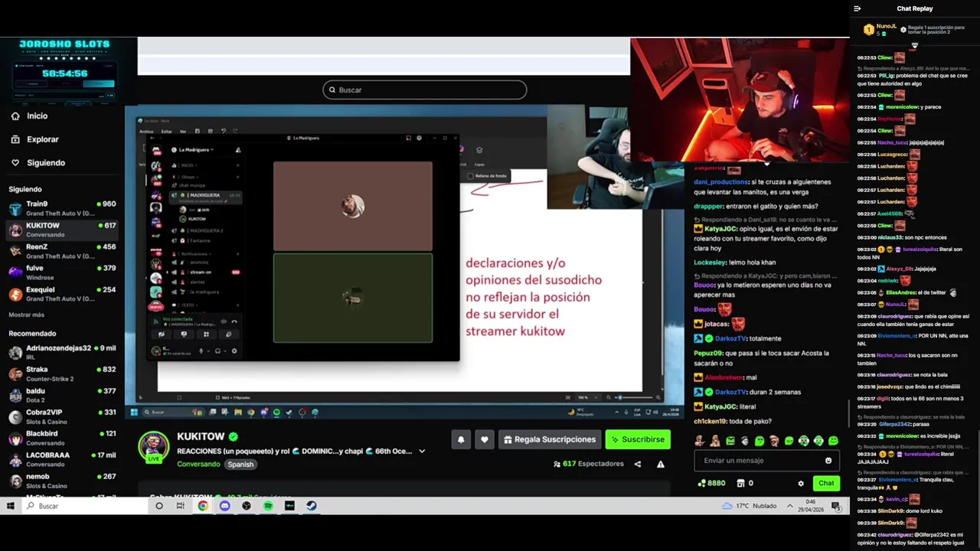
Task: Click the 8880 channel points icon
Action: coord(701,483)
